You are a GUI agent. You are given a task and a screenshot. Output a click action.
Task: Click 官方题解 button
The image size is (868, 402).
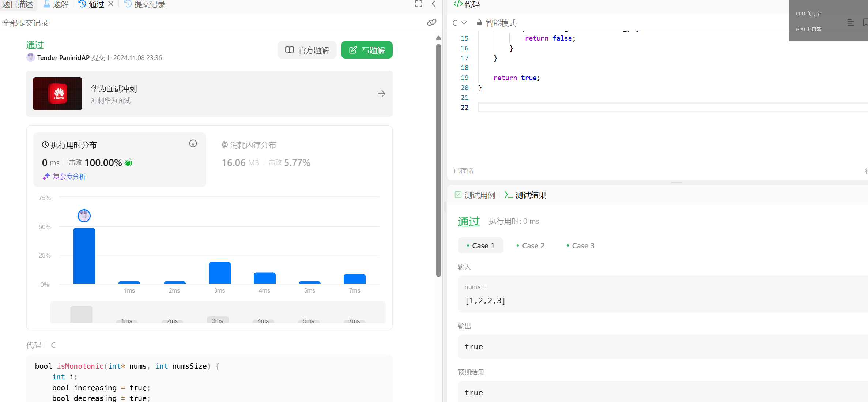tap(307, 50)
